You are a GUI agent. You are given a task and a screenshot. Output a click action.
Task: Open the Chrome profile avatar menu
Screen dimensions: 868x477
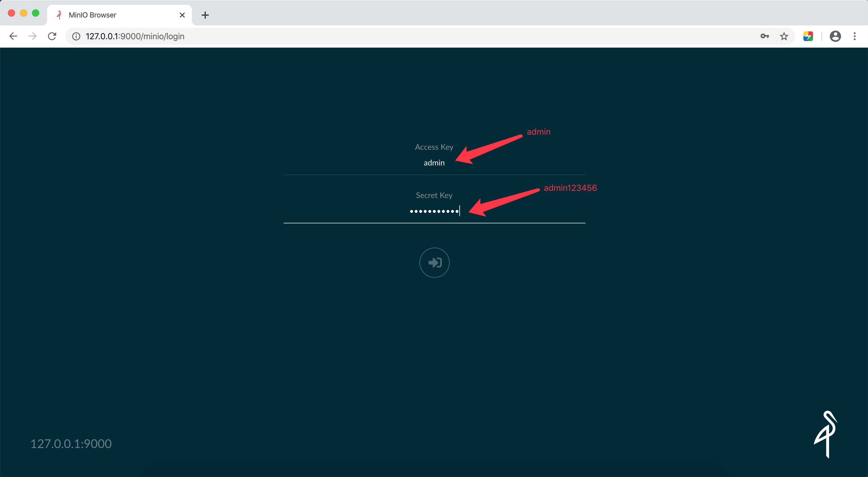(x=835, y=36)
